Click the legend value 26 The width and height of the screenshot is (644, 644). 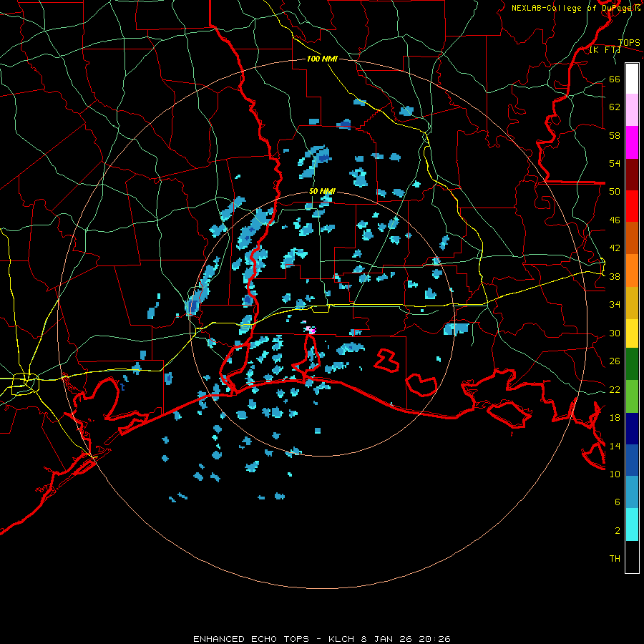(615, 361)
